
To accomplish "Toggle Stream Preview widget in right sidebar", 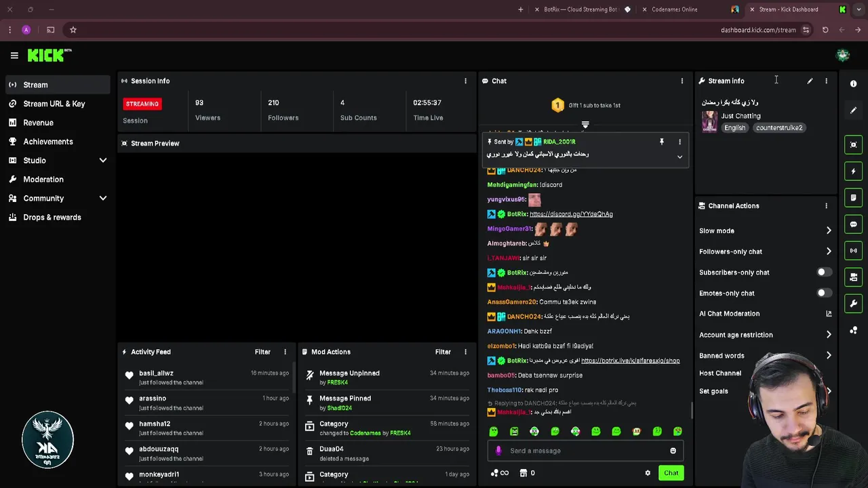I will click(x=854, y=144).
